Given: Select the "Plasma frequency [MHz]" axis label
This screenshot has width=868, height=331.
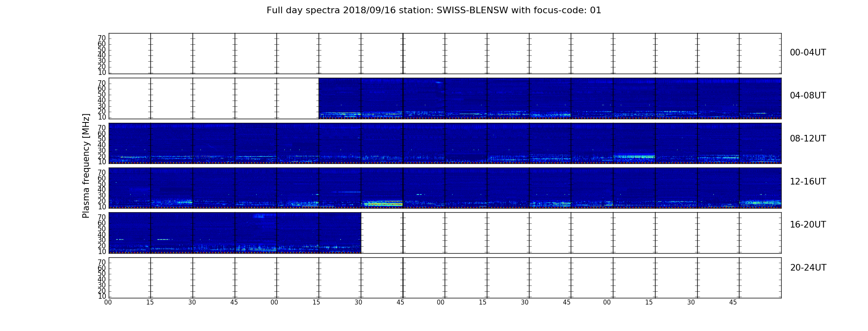Looking at the screenshot, I should tap(86, 165).
